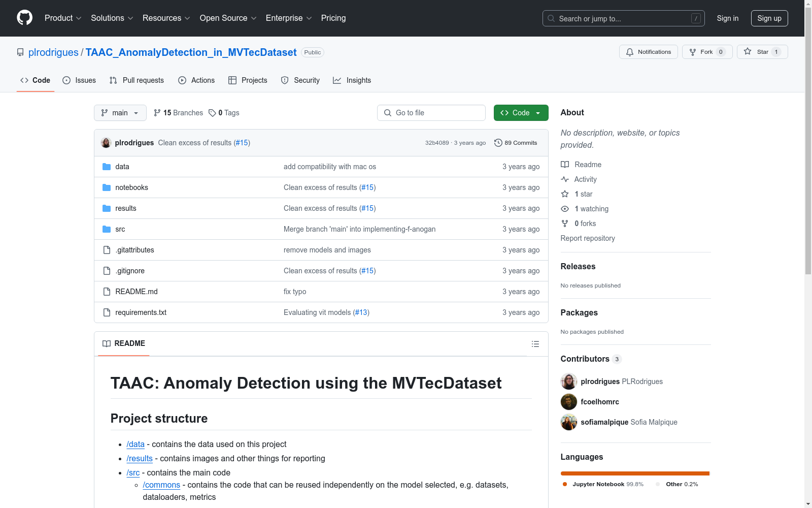Viewport: 812px width, 508px height.
Task: Open the Report repository link
Action: [x=588, y=238]
